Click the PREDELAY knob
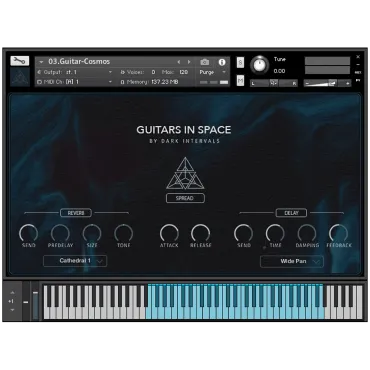 pyautogui.click(x=60, y=233)
